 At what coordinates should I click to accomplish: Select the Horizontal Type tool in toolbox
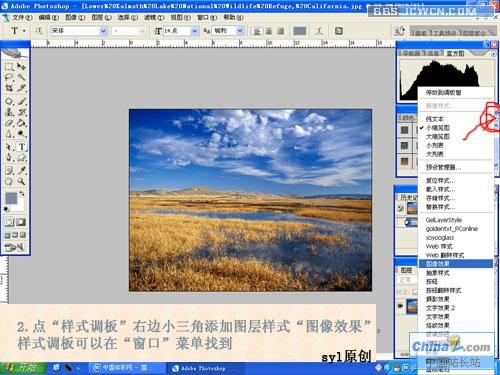pyautogui.click(x=22, y=147)
